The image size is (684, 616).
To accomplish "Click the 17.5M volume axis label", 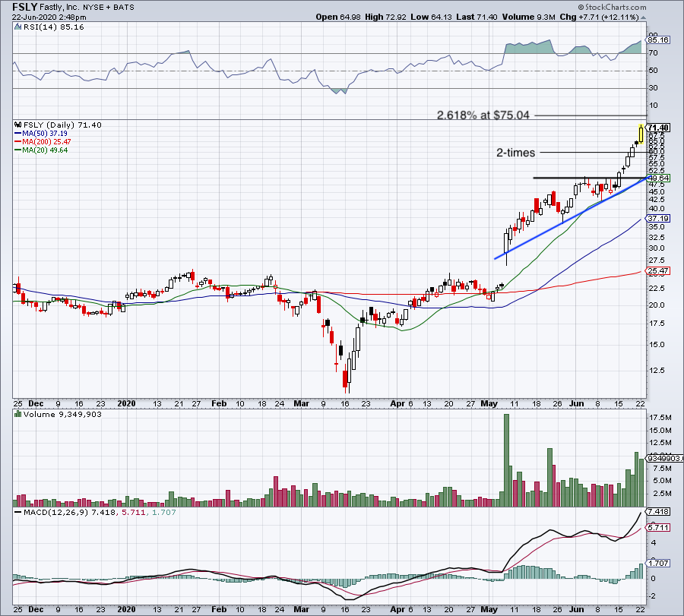I will [x=660, y=417].
